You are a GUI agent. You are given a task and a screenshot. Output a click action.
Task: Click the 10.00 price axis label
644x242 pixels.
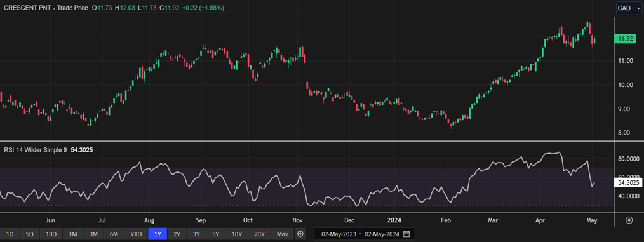pos(625,85)
